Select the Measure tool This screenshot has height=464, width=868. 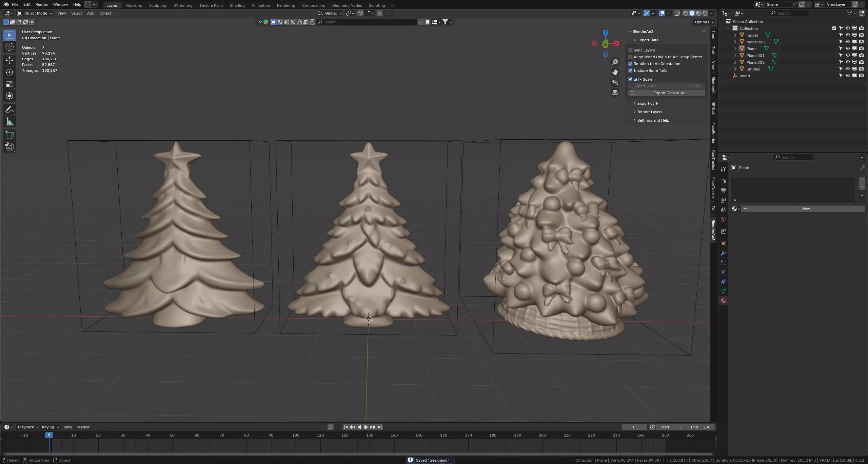[9, 122]
